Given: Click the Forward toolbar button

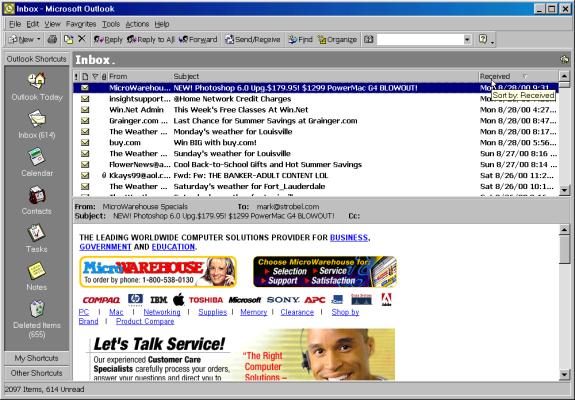Looking at the screenshot, I should coord(198,39).
